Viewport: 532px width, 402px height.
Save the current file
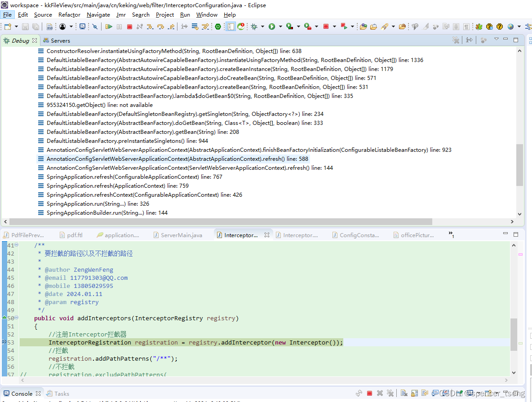coord(25,26)
